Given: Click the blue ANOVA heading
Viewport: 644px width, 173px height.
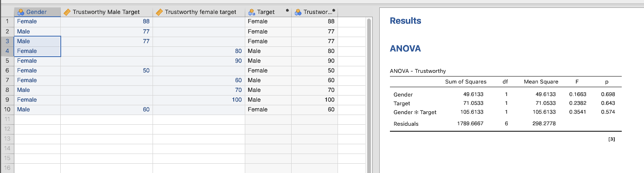Looking at the screenshot, I should [x=405, y=49].
